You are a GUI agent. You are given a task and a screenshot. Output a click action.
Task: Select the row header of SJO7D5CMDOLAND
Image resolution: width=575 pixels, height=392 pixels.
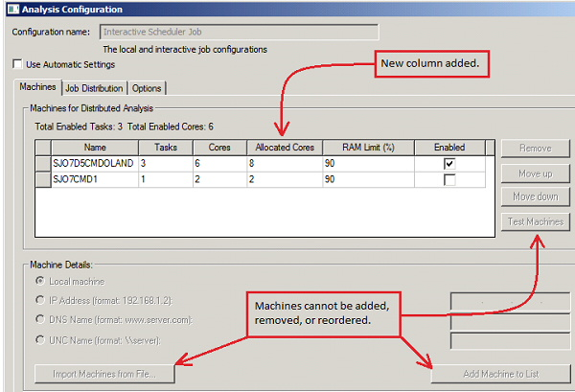(43, 164)
